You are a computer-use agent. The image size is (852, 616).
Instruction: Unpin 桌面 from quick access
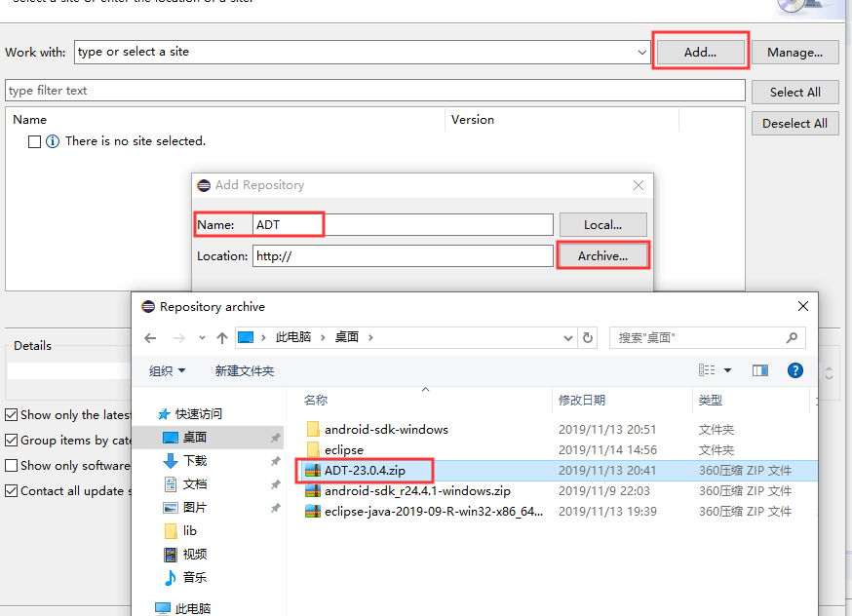tap(276, 438)
